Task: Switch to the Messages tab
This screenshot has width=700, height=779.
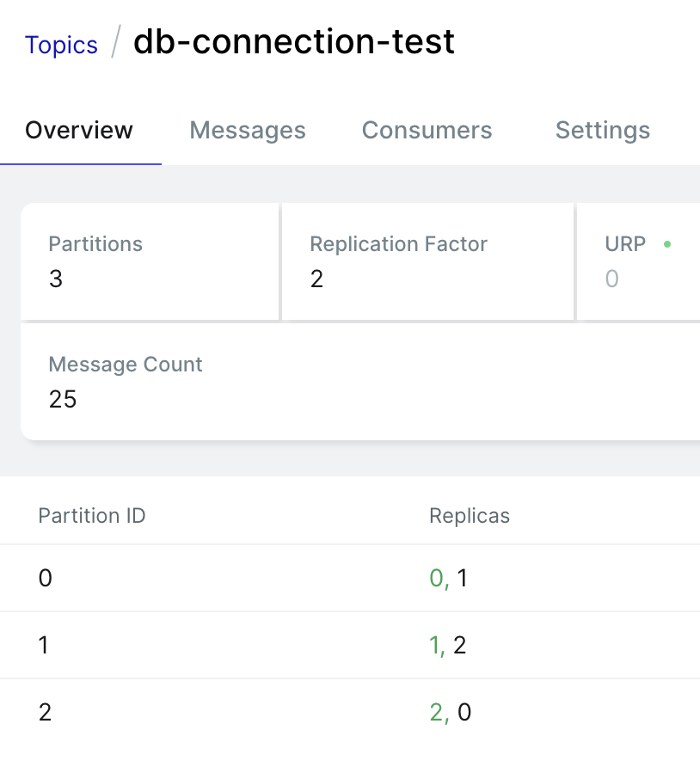Action: pos(248,130)
